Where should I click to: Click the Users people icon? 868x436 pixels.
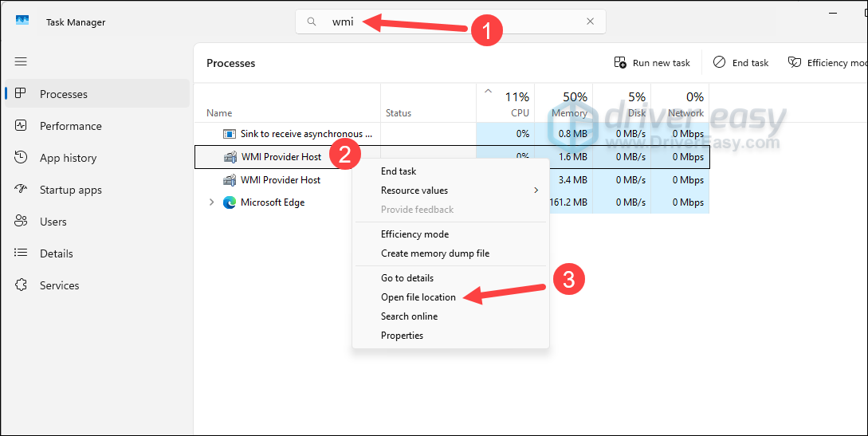[21, 222]
